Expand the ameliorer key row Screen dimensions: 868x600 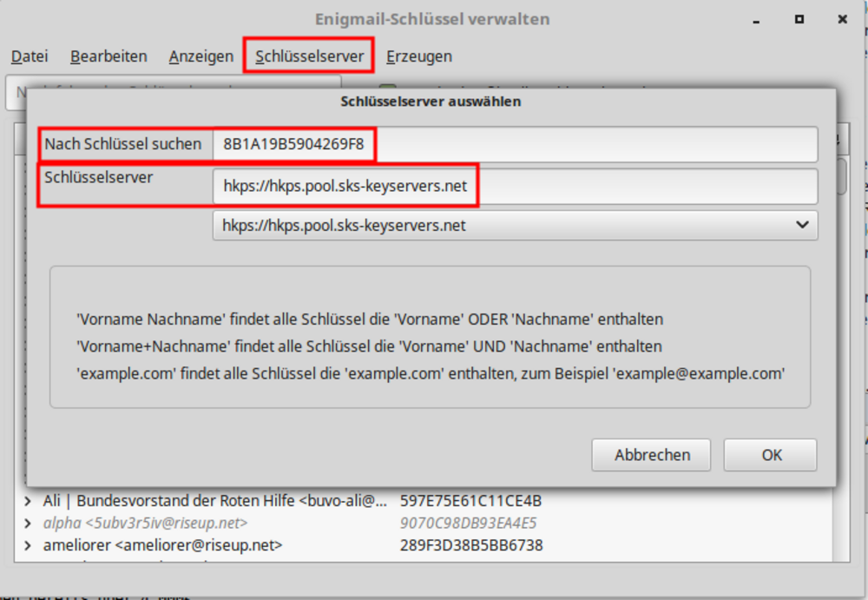[x=28, y=545]
